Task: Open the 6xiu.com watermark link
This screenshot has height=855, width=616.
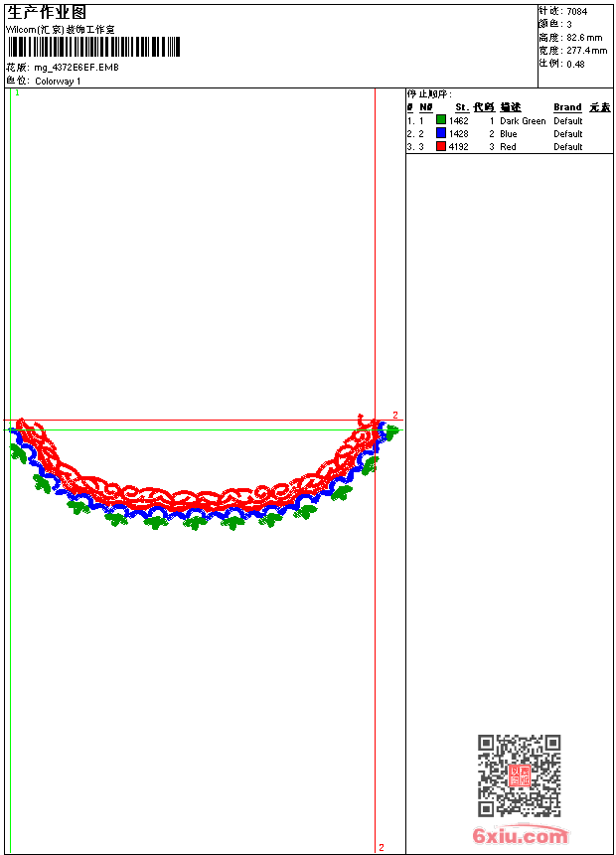Action: 520,836
